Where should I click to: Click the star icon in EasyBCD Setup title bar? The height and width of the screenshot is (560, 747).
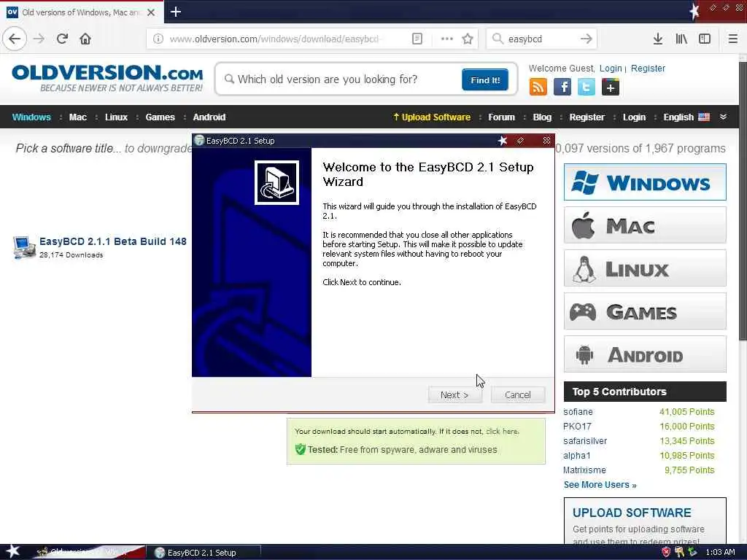[x=502, y=141]
